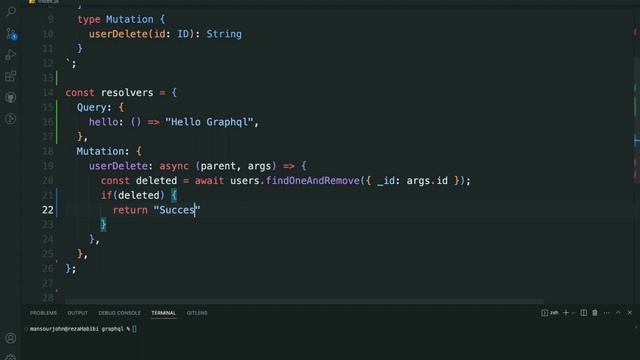Click line number 19 in the gutter
Image resolution: width=640 pixels, height=360 pixels.
point(48,166)
